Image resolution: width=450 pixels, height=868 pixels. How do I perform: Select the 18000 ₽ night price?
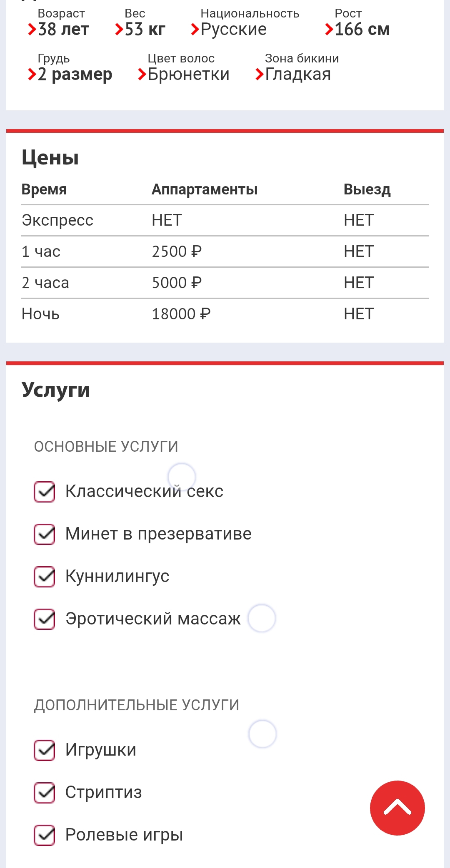(181, 314)
